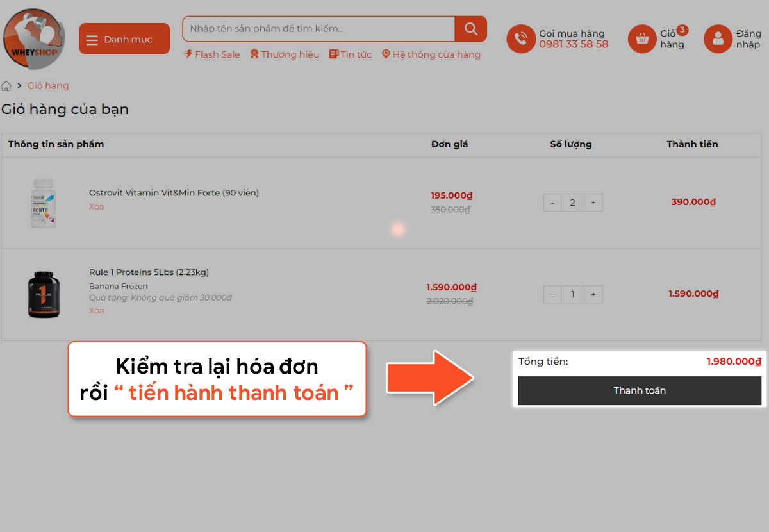Click the Đăng nhập user icon

click(x=718, y=39)
